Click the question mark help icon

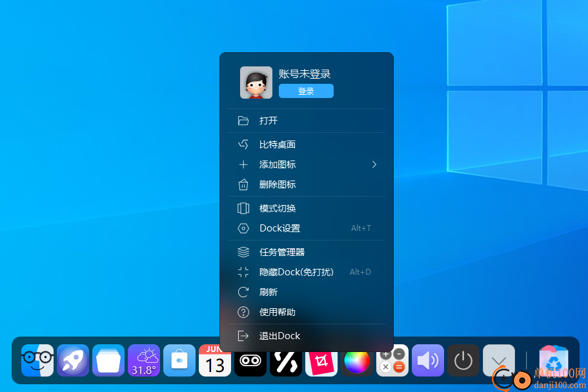[243, 312]
